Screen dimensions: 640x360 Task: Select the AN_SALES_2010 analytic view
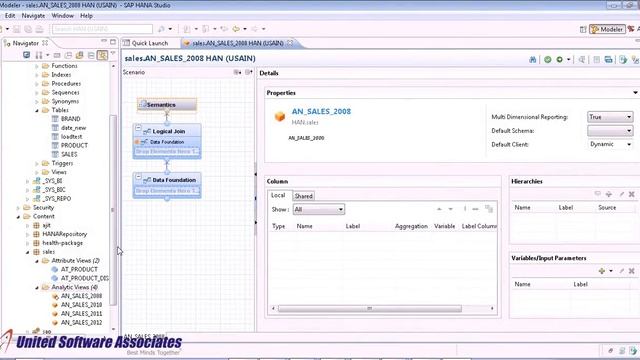click(81, 305)
